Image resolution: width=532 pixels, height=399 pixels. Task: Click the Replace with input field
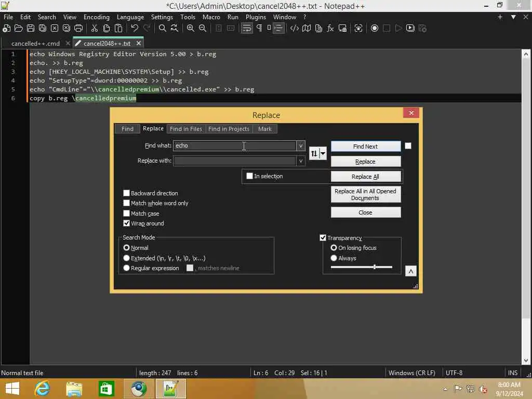(235, 161)
